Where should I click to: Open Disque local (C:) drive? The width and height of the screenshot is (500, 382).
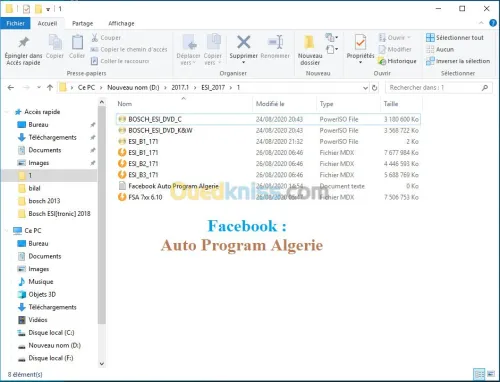click(x=51, y=333)
